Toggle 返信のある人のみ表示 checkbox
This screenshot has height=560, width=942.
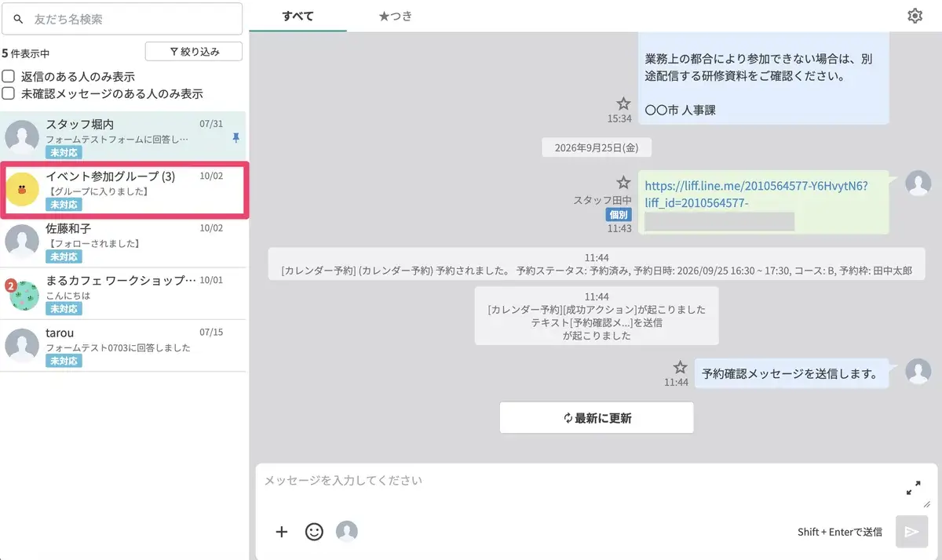click(8, 77)
